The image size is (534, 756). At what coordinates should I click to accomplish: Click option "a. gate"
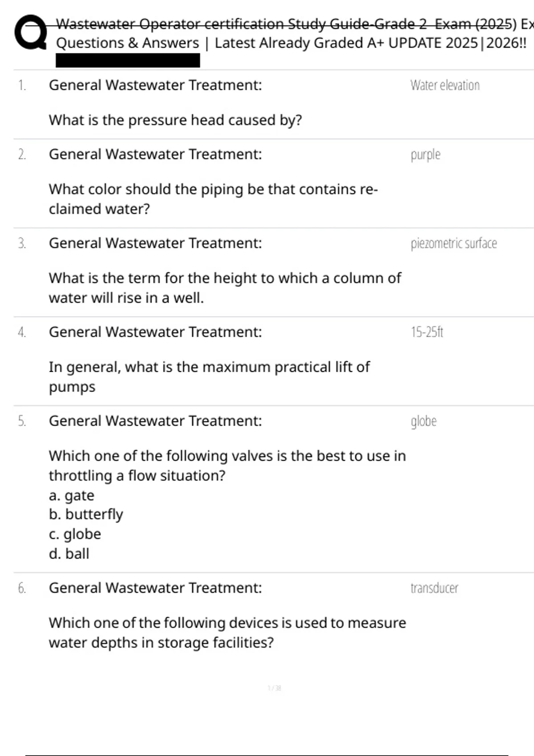click(x=72, y=495)
